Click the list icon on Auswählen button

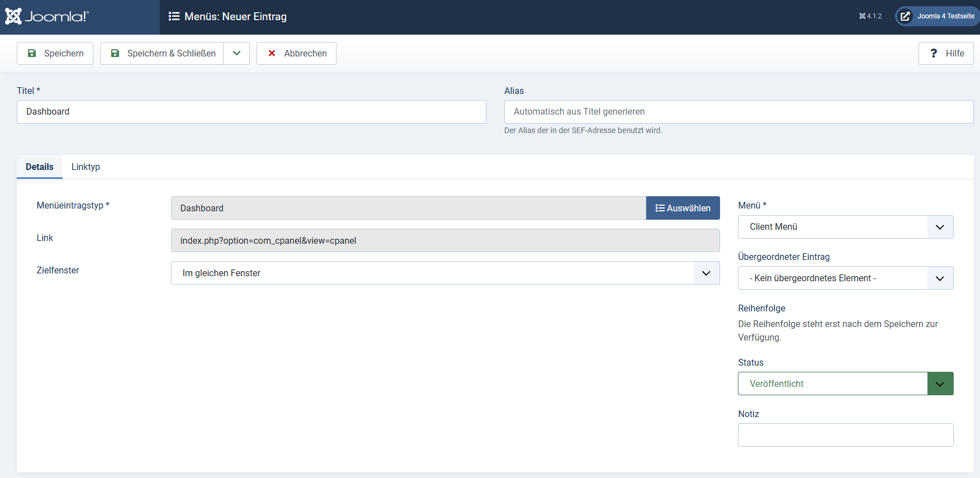click(660, 208)
